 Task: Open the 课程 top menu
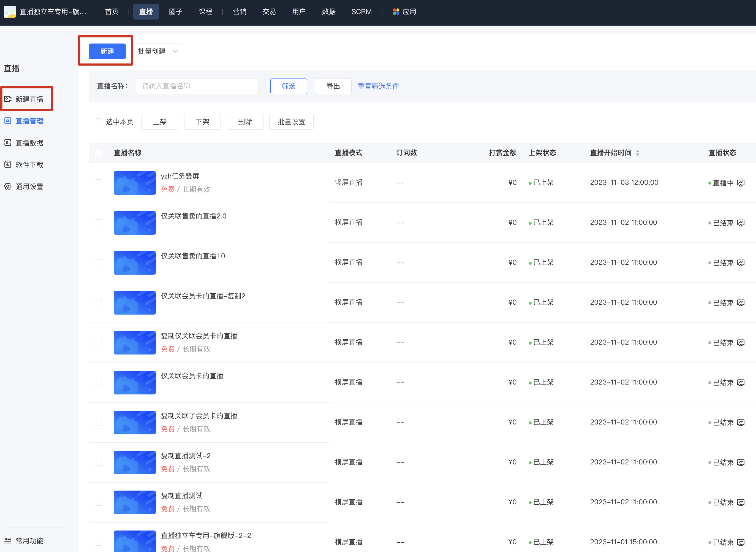coord(205,12)
